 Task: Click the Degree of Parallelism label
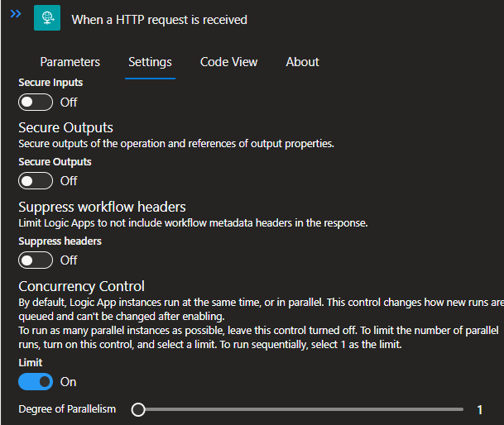(67, 409)
